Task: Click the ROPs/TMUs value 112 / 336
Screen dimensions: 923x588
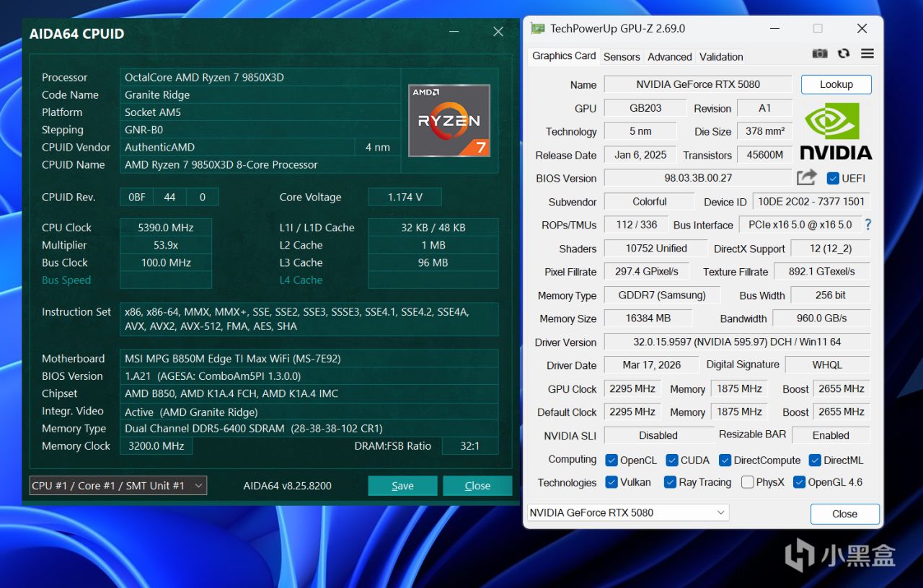Action: [x=637, y=225]
